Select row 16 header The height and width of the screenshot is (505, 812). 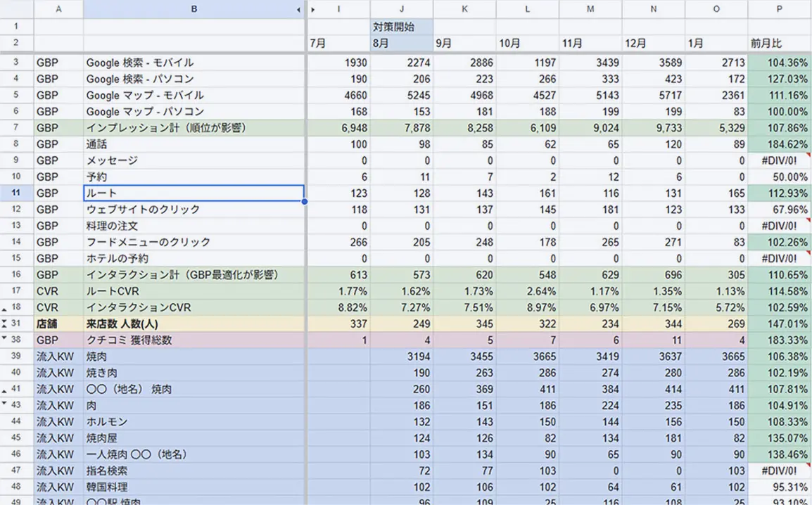(16, 275)
